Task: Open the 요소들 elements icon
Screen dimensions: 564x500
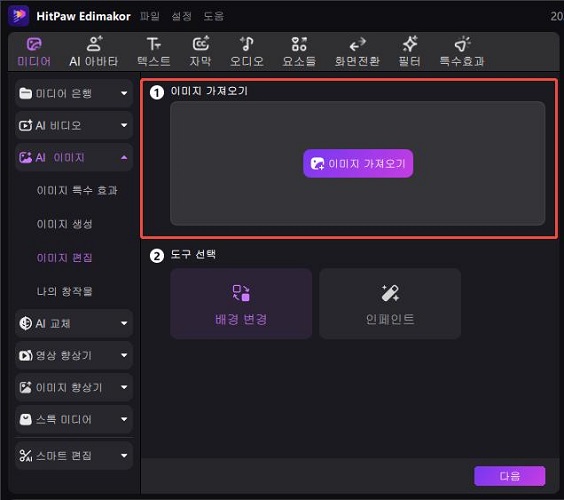Action: [299, 44]
